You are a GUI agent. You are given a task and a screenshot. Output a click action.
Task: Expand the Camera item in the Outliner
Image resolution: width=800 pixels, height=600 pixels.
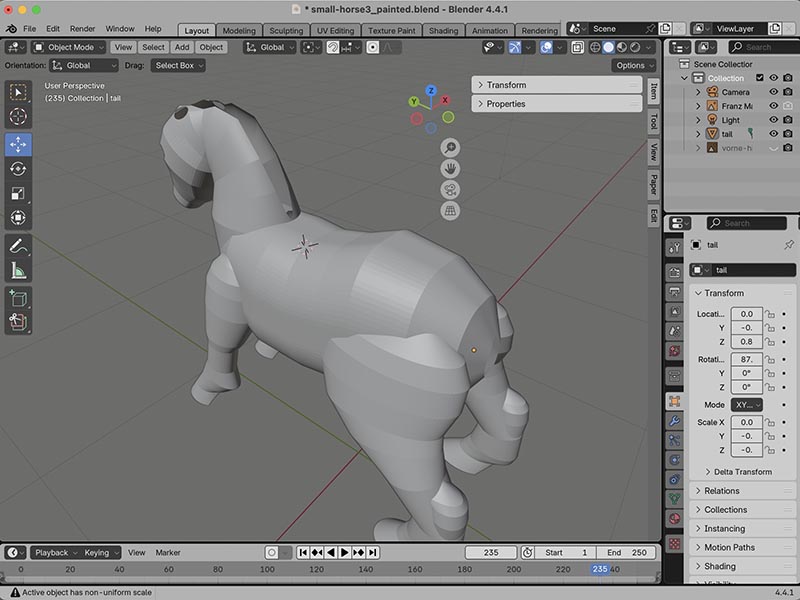(698, 92)
